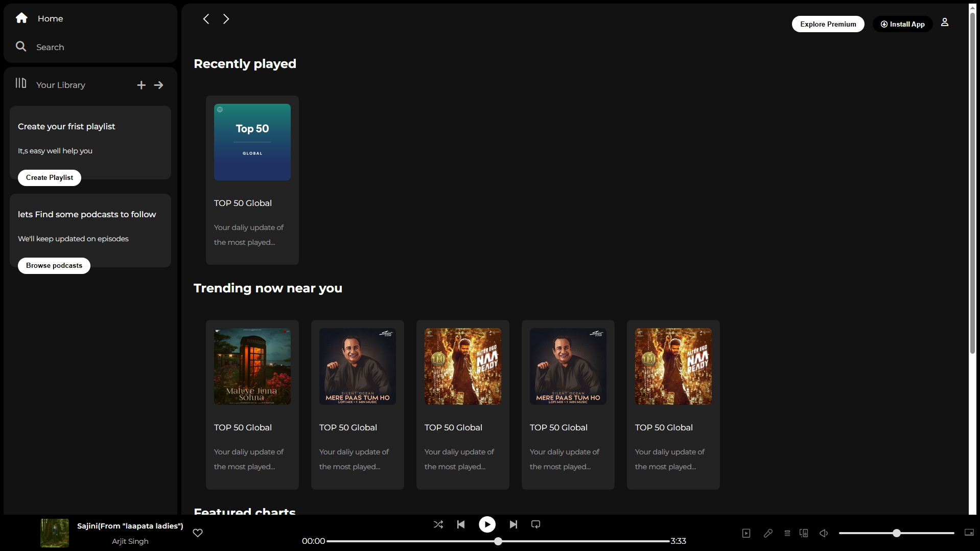Click the song title Sajini(From "laapata ladies")
This screenshot has height=551, width=980.
(130, 526)
